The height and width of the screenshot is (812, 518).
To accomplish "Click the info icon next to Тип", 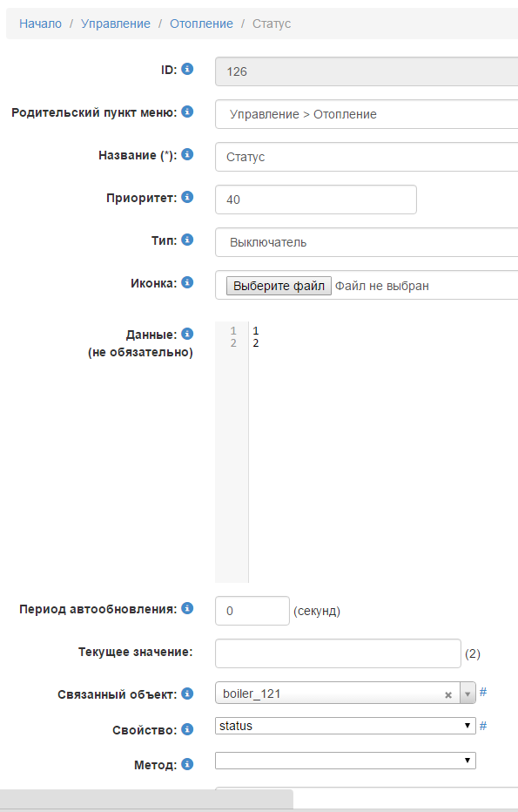I will click(188, 241).
